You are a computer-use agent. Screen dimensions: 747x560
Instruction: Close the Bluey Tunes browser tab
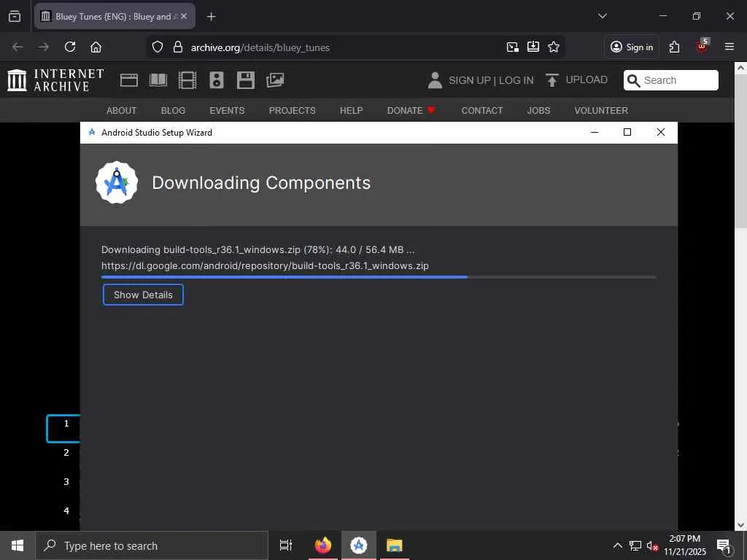[184, 16]
